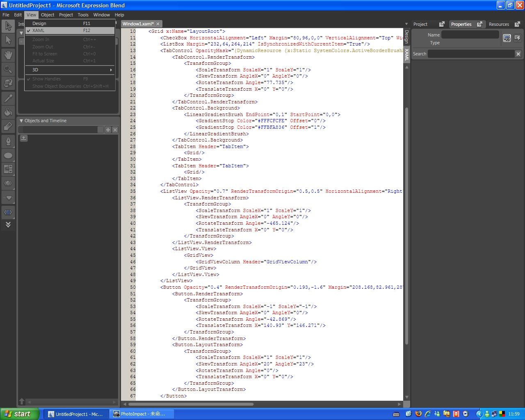
Task: Select the vertical XAML view tab
Action: tap(407, 55)
